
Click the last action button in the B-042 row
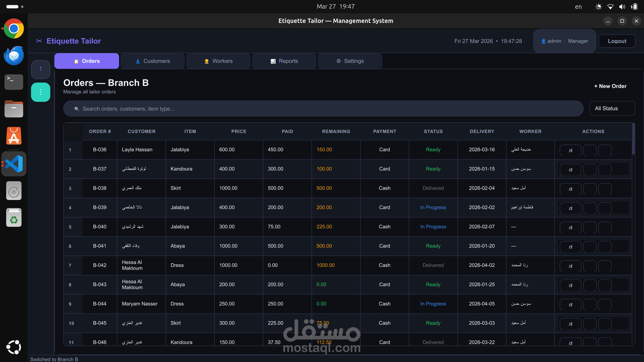coord(605,266)
